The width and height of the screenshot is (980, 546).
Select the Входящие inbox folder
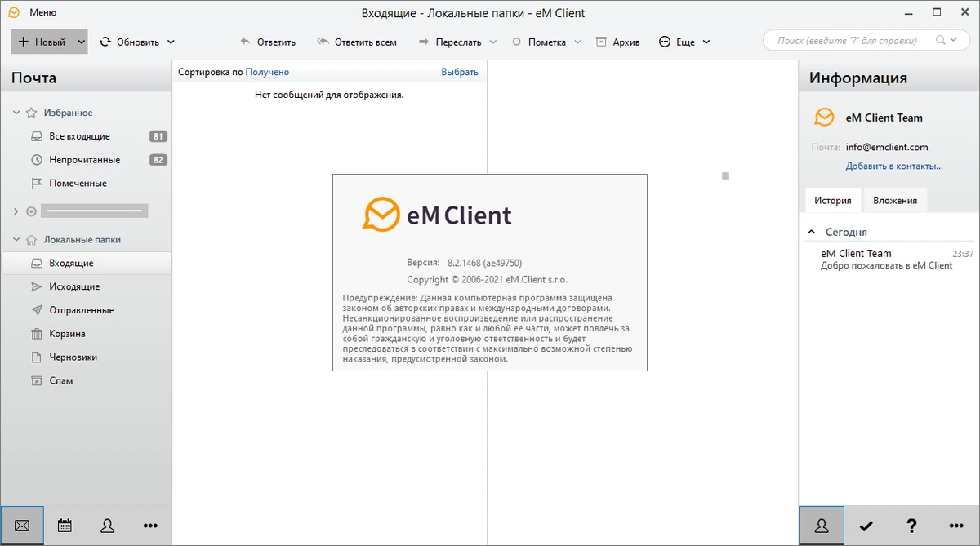click(87, 264)
